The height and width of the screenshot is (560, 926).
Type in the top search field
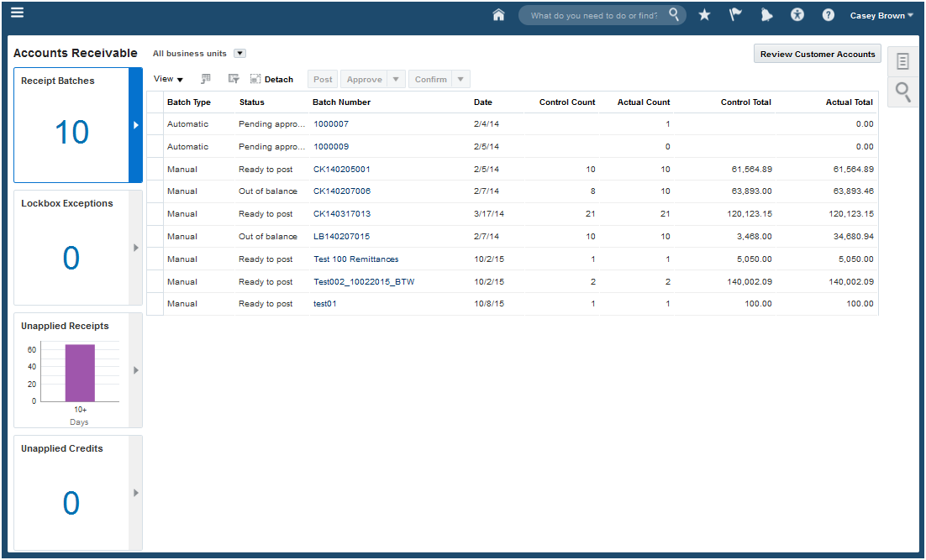point(593,15)
